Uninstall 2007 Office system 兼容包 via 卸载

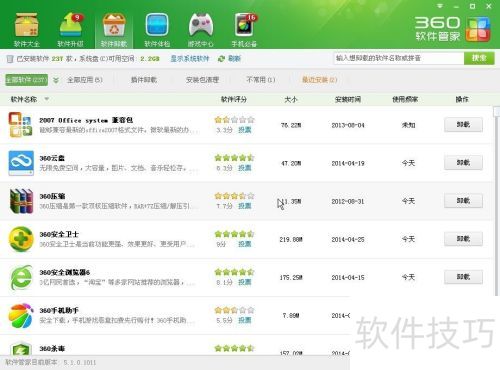pyautogui.click(x=463, y=125)
